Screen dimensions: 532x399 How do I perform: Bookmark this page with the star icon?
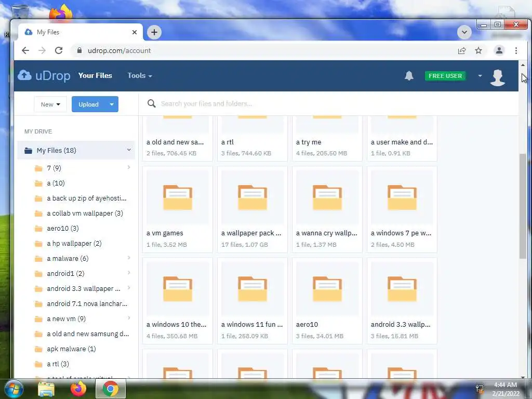(x=478, y=50)
